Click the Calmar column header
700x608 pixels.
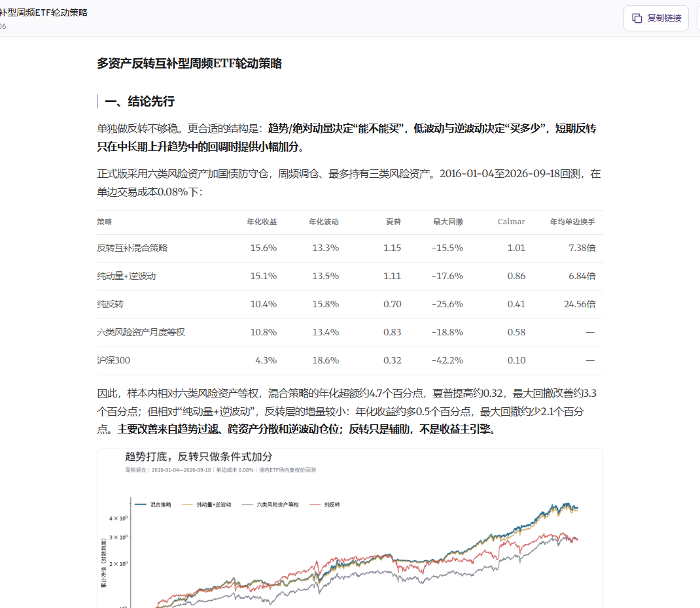pos(511,222)
